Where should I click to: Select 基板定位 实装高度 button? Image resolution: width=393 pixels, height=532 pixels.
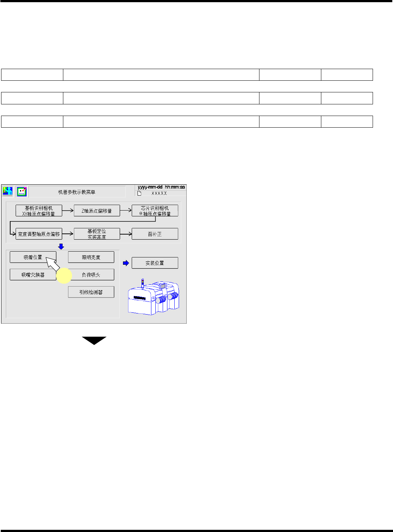click(x=97, y=234)
